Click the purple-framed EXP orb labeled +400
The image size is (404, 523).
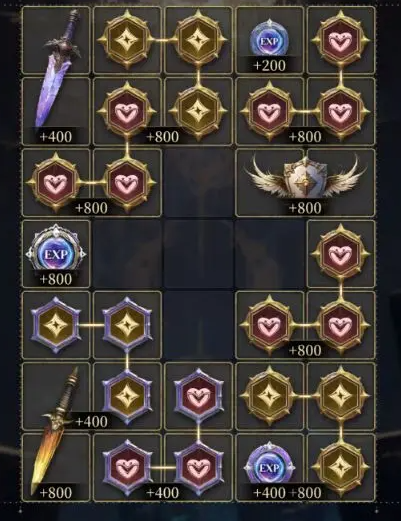270,467
